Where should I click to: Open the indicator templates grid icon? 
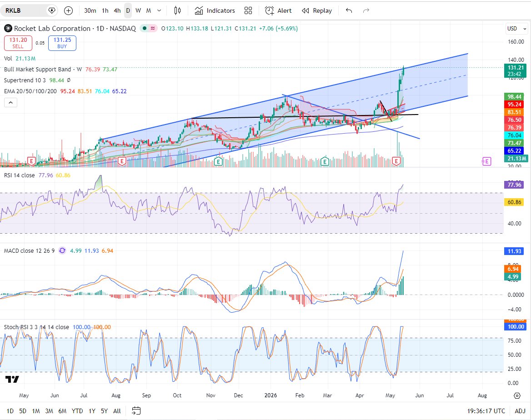[x=248, y=10]
